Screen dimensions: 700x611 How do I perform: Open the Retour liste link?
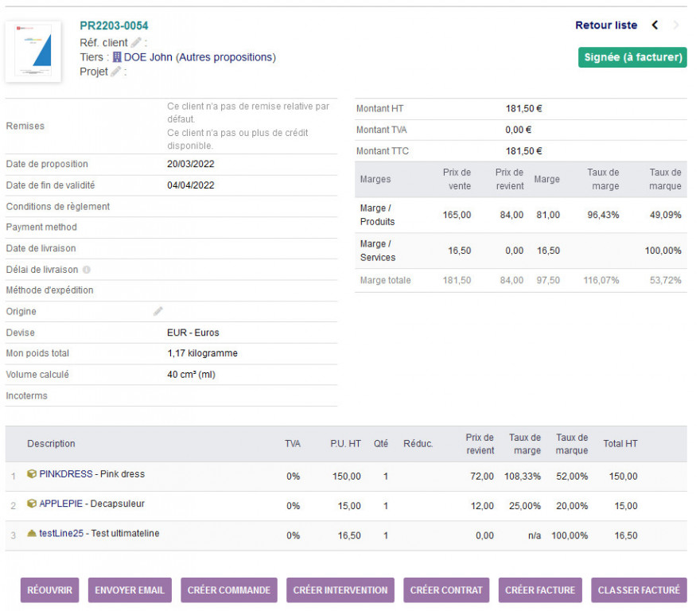[606, 25]
